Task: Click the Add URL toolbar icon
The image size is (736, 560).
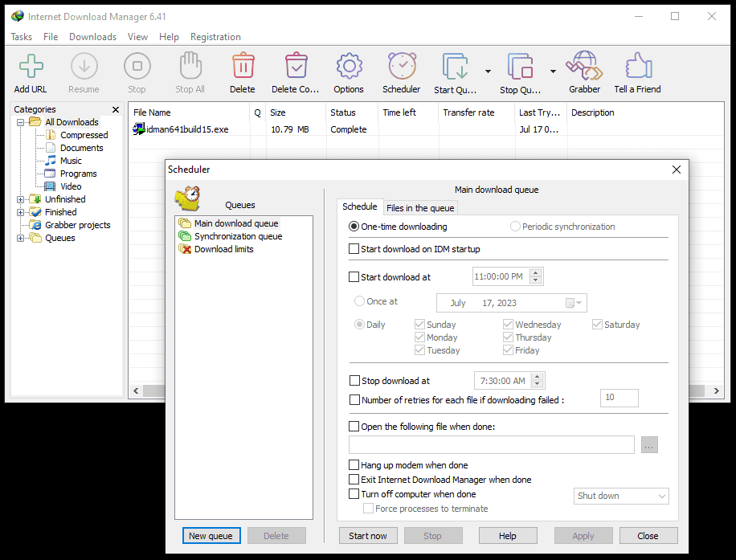Action: tap(31, 66)
